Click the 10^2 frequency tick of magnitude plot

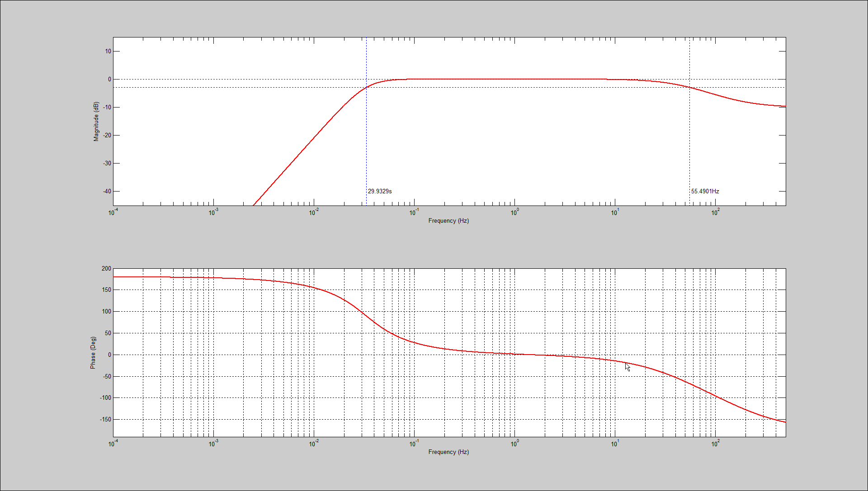pos(715,212)
